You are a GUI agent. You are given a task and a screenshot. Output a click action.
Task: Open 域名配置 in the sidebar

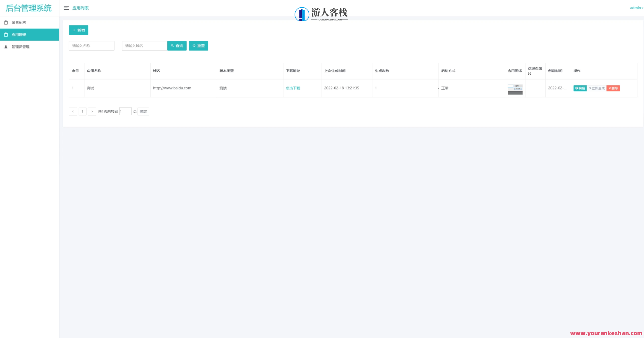19,22
